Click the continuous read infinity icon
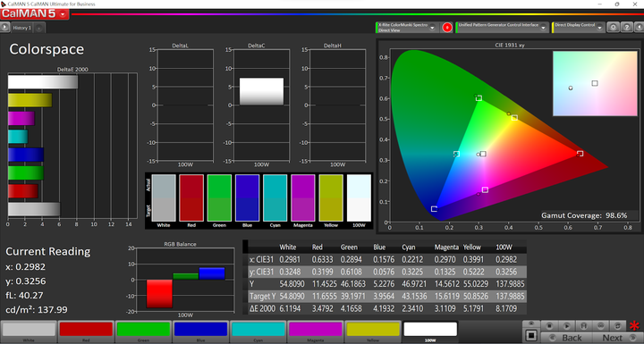644x344 pixels. click(601, 326)
